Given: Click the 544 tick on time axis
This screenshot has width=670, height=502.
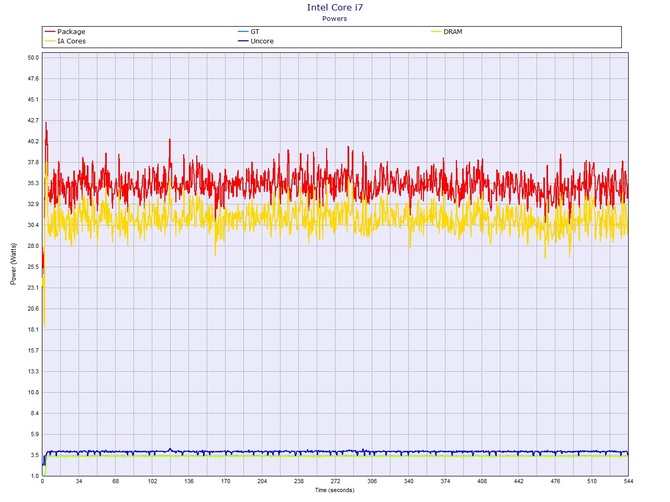Looking at the screenshot, I should pos(627,483).
